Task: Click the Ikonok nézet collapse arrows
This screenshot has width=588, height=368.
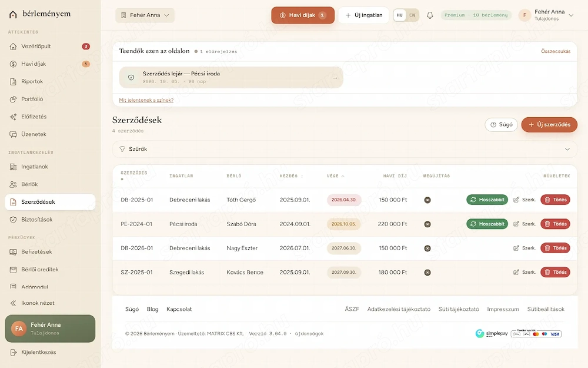Action: [x=13, y=303]
